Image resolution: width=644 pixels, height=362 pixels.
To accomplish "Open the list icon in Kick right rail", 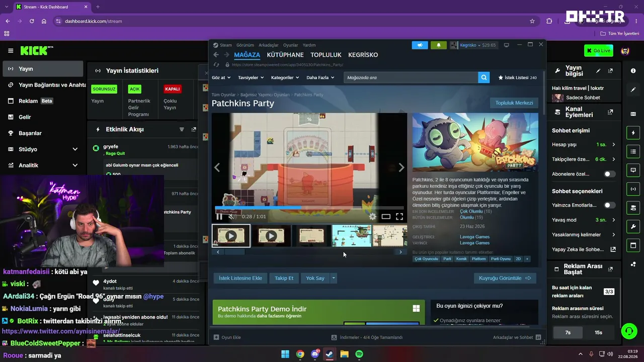I will [x=633, y=151].
